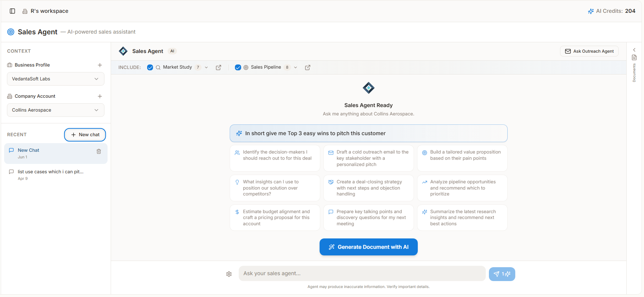
Task: Click the Company Account building icon
Action: (x=10, y=96)
